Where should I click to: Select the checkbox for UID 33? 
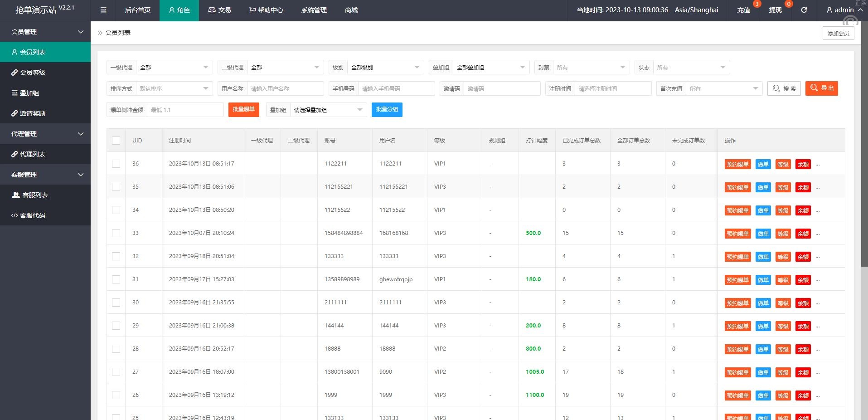point(116,233)
